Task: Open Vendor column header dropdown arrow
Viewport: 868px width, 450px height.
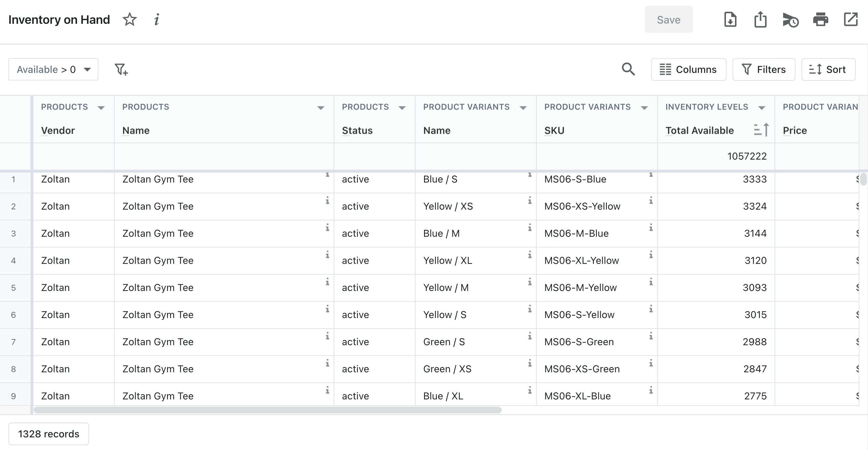Action: point(101,108)
